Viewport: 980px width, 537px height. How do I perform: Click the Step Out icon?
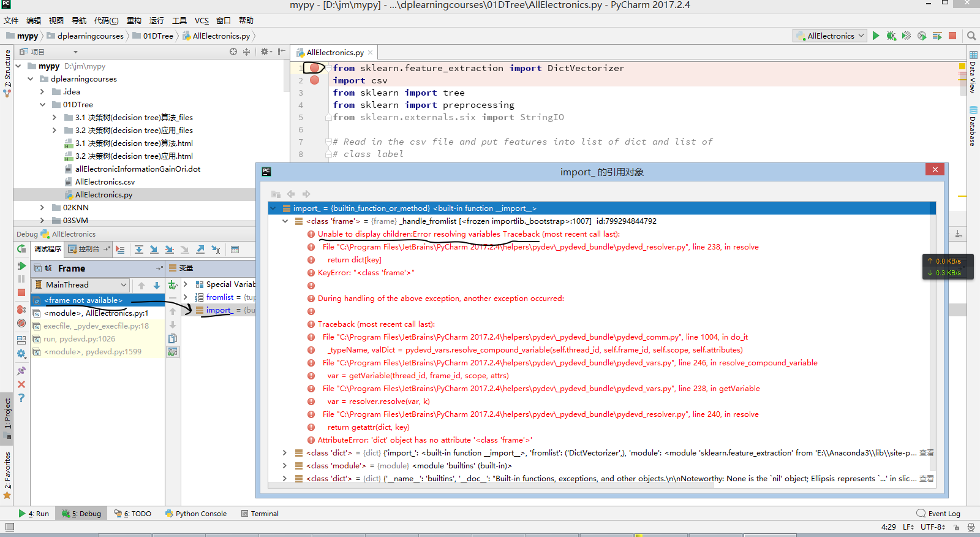(x=200, y=249)
